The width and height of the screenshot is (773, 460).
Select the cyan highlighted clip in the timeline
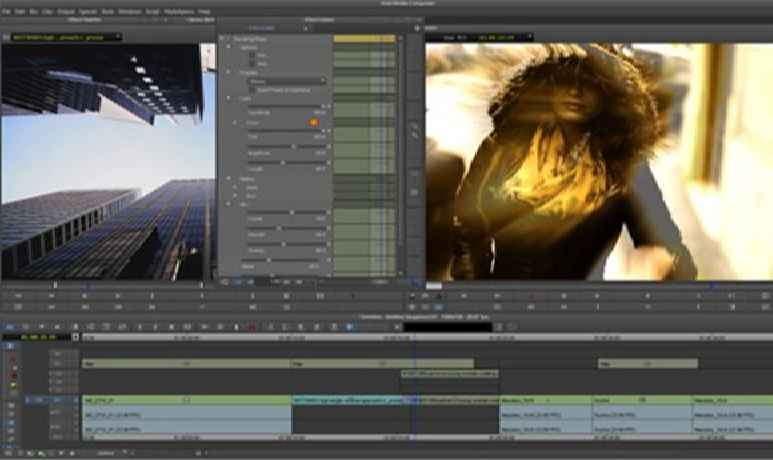point(347,400)
